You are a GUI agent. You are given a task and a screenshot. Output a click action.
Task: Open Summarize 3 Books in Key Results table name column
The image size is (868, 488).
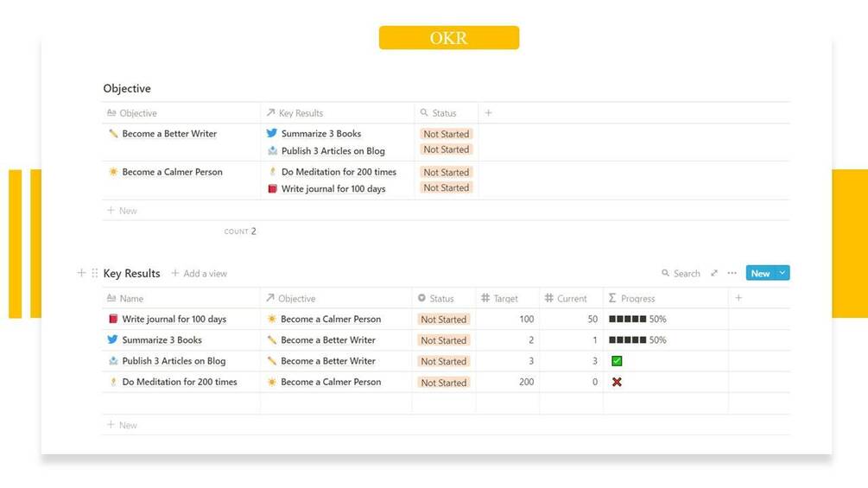click(162, 339)
